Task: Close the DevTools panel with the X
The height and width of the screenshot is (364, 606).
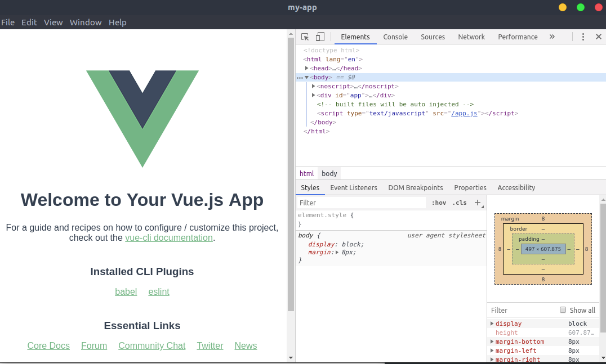Action: click(598, 37)
